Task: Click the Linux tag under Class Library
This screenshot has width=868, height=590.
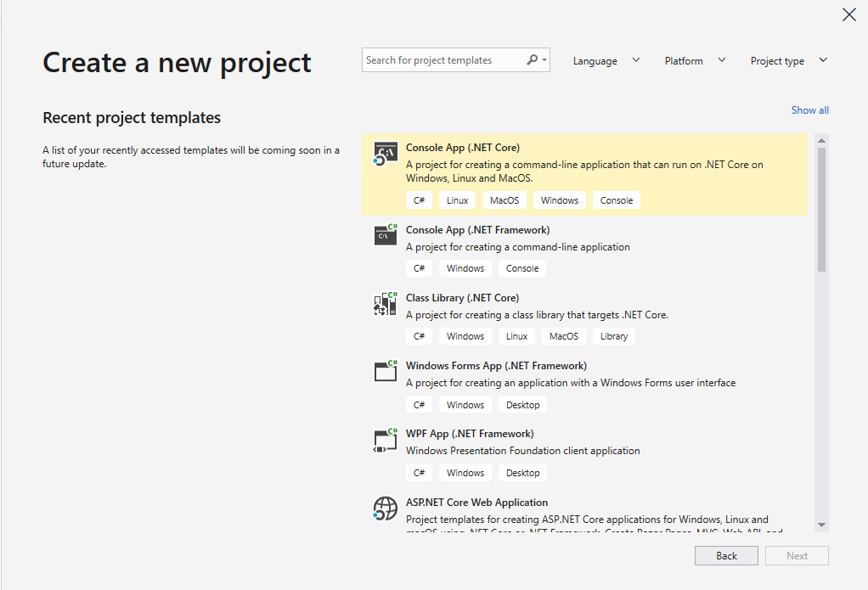Action: (516, 336)
